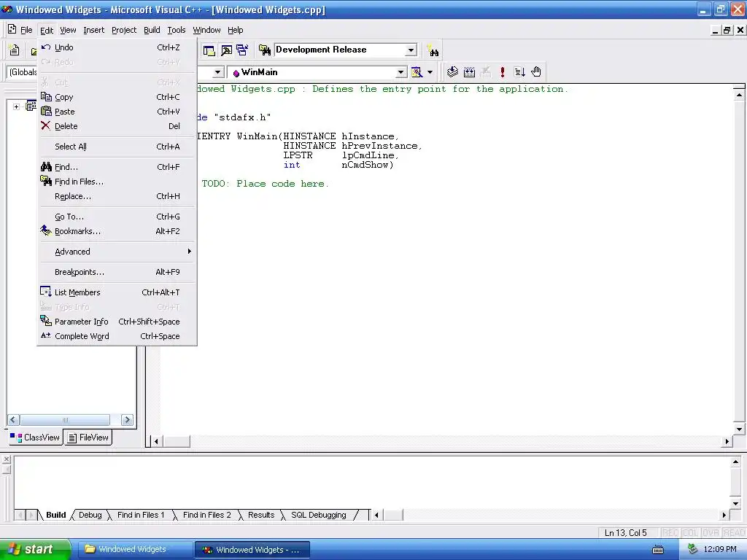Click the red Delete X icon
Screen dimensions: 747x560
46,125
